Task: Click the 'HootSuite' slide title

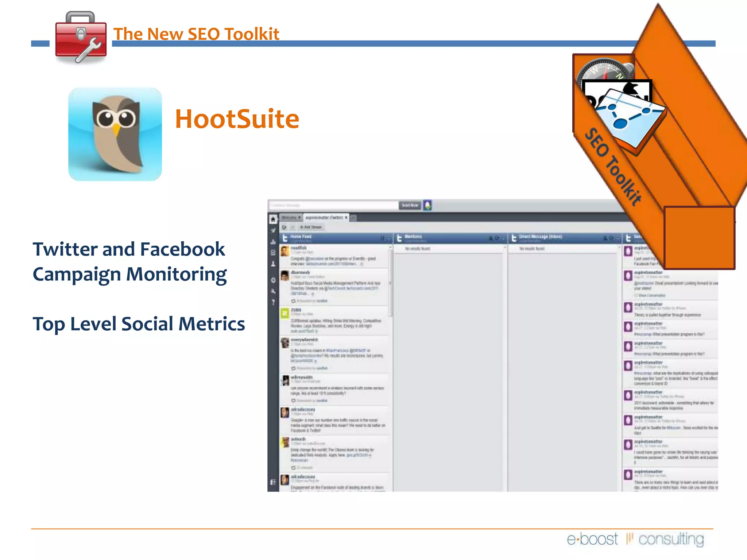Action: pos(237,119)
